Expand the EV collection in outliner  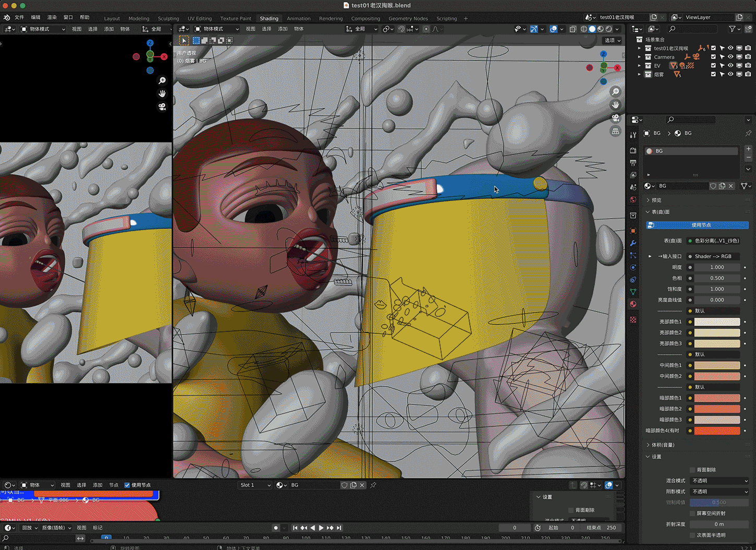(x=640, y=66)
